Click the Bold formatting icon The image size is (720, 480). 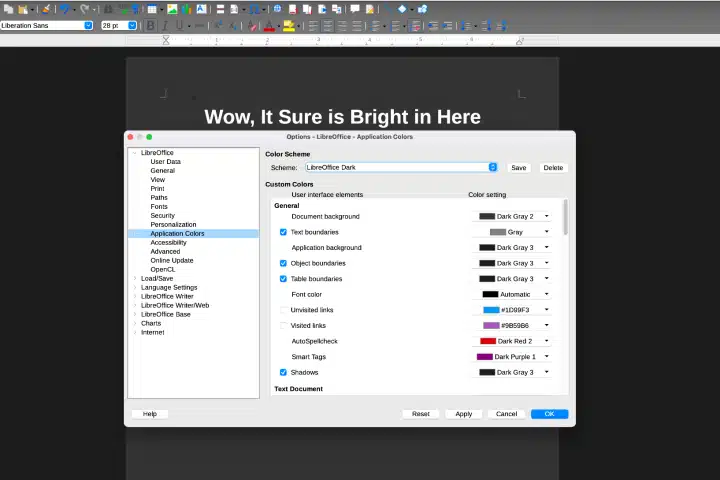click(151, 25)
